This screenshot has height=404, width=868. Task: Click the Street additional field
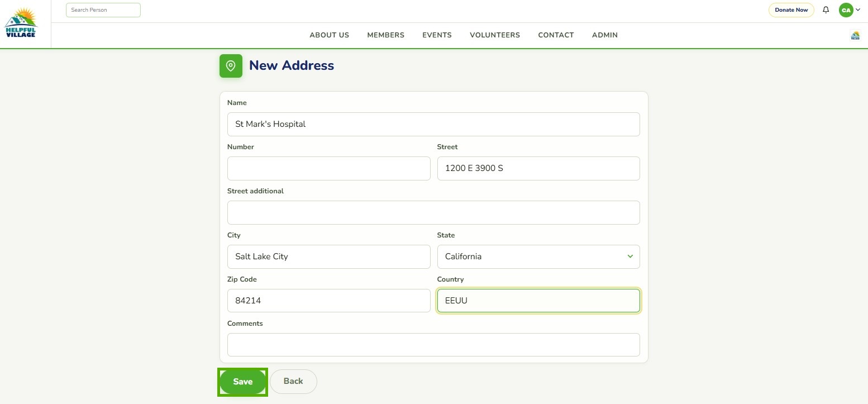[433, 212]
